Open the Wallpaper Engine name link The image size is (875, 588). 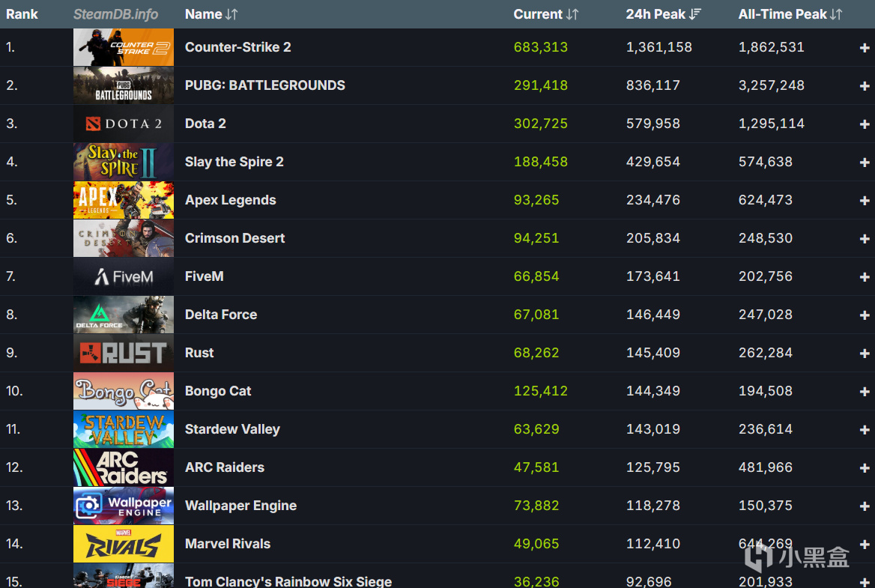241,506
